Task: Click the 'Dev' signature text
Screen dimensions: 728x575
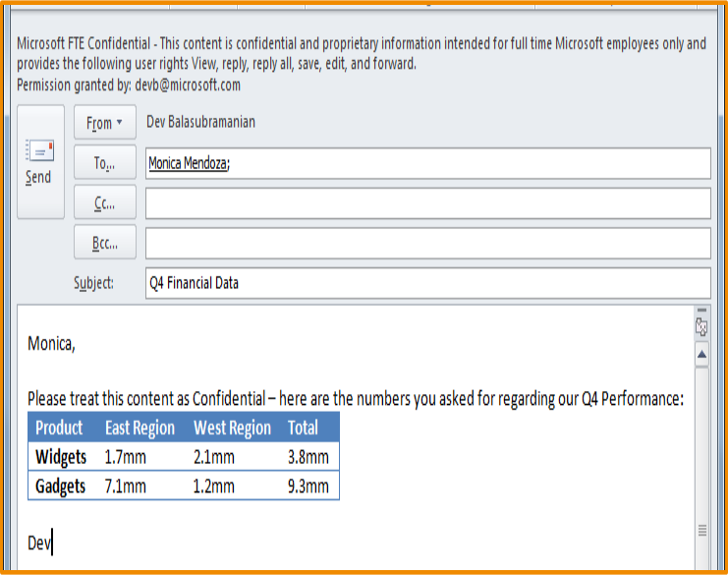Action: click(x=39, y=543)
